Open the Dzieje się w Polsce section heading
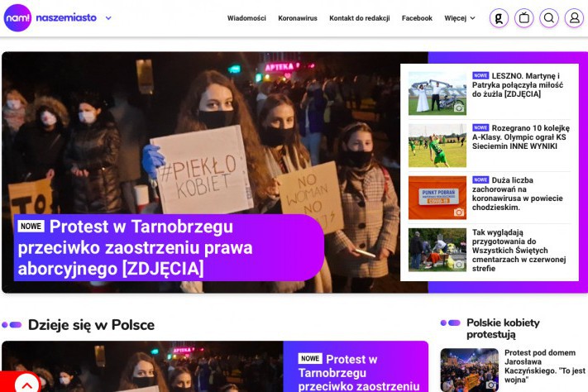 [x=91, y=325]
